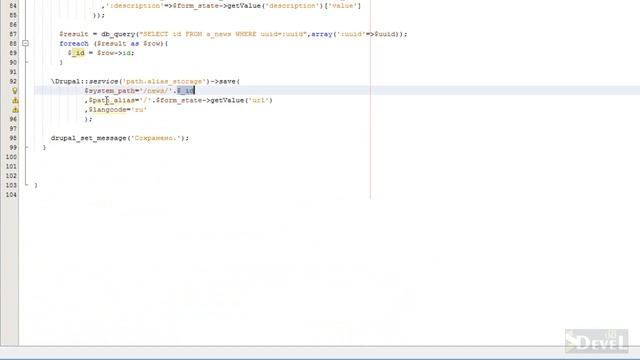Click line number 104 in the gutter

click(x=11, y=195)
